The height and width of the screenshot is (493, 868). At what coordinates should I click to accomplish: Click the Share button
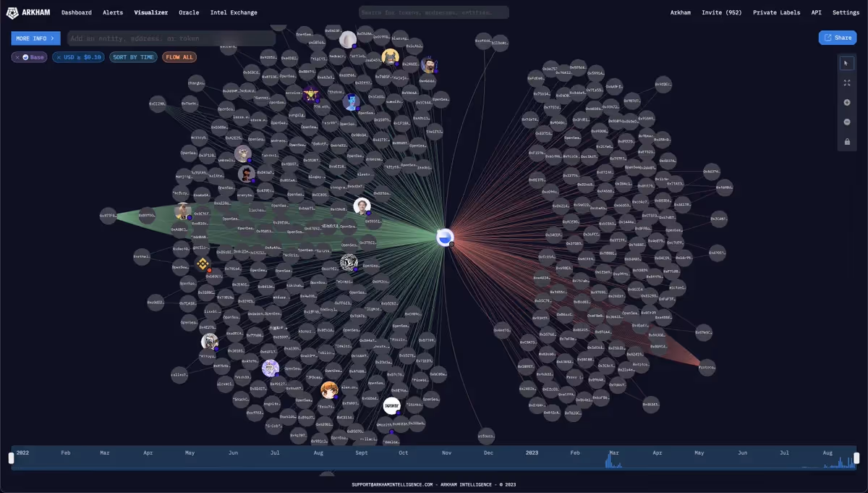pos(838,38)
